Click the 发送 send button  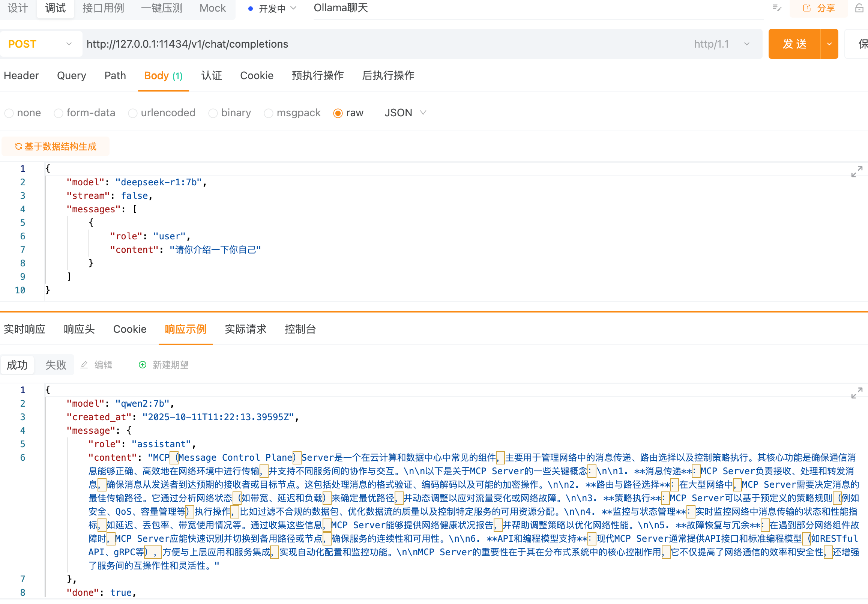794,44
